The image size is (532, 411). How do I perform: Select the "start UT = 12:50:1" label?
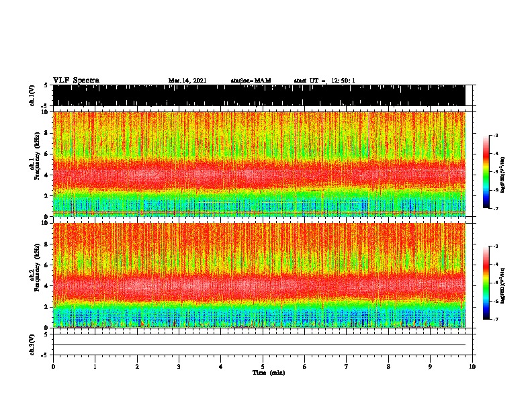[x=324, y=81]
